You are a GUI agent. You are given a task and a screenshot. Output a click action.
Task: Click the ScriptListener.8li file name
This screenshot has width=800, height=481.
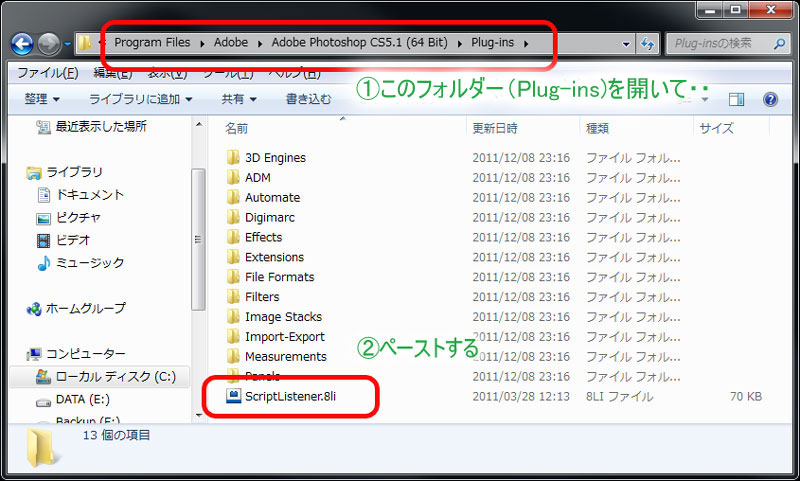click(290, 396)
